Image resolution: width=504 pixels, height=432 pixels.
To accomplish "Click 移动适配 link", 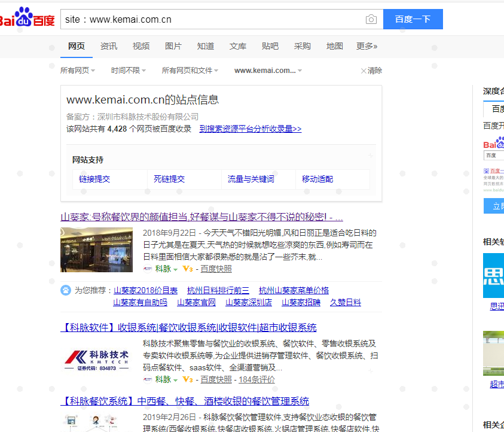I will click(x=317, y=179).
